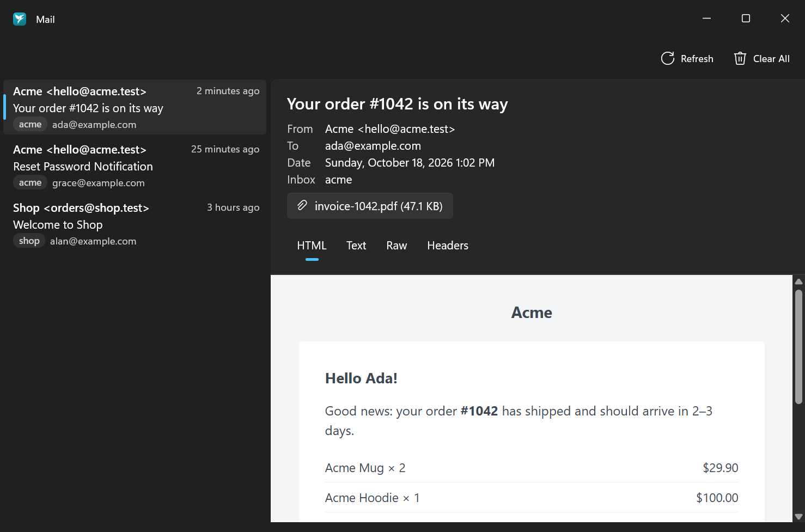The width and height of the screenshot is (805, 532).
Task: Click the "2 minutes ago" timestamp
Action: pos(228,91)
